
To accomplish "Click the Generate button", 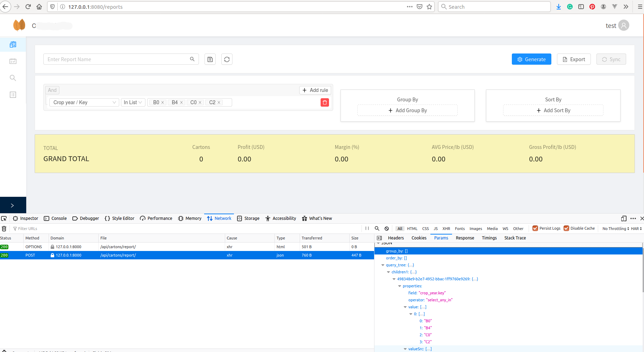I will click(x=531, y=59).
